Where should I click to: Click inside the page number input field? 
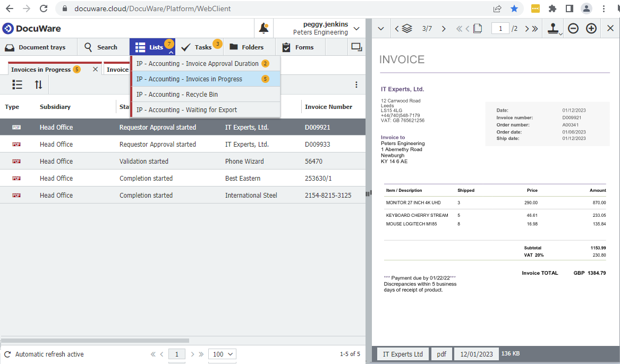pos(500,28)
